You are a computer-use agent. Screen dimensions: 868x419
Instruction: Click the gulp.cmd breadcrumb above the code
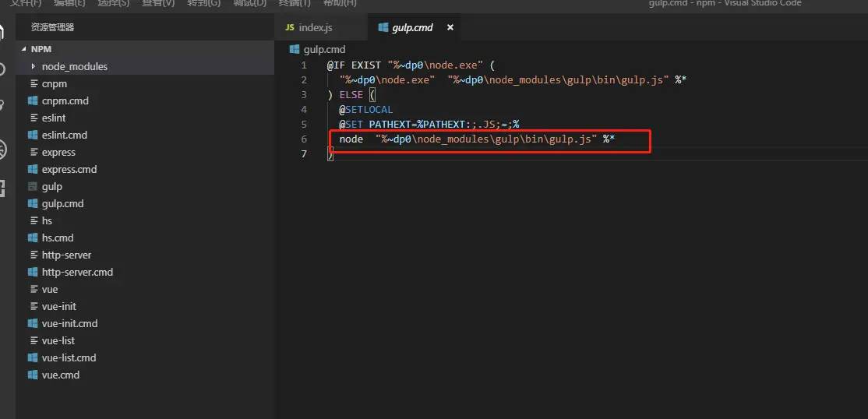tap(324, 50)
